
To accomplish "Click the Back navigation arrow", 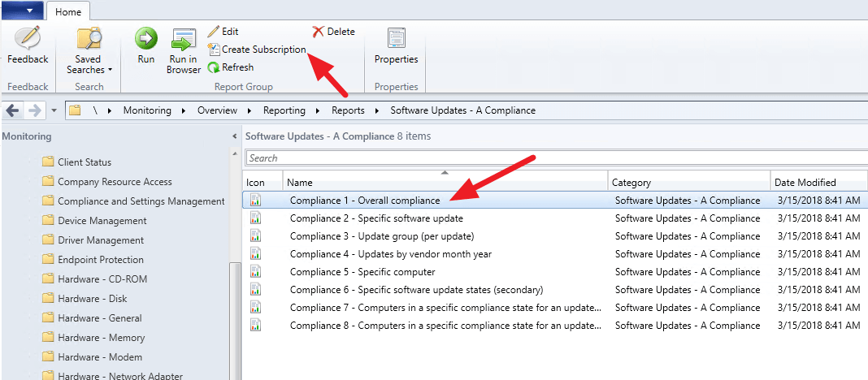I will [12, 110].
